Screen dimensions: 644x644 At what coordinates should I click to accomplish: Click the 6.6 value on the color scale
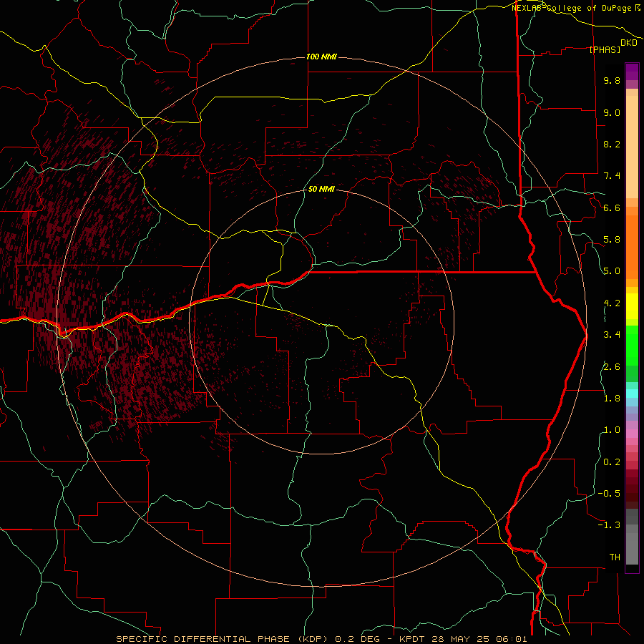612,208
